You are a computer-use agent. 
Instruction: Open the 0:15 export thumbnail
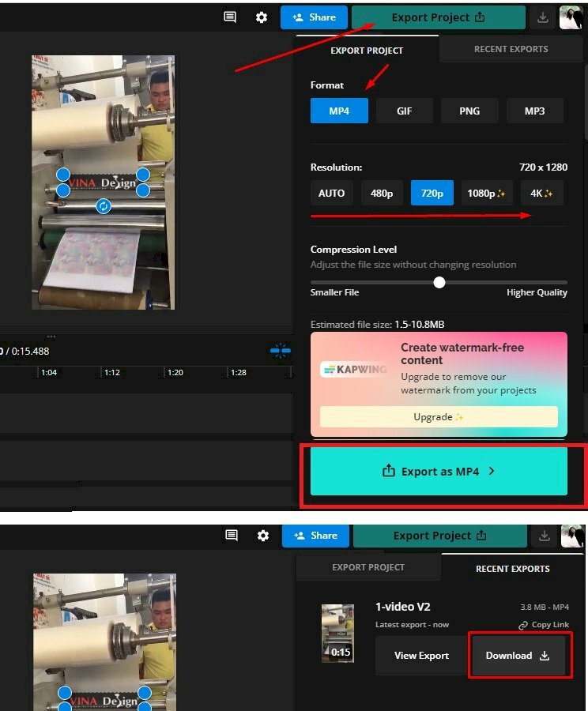coord(337,633)
